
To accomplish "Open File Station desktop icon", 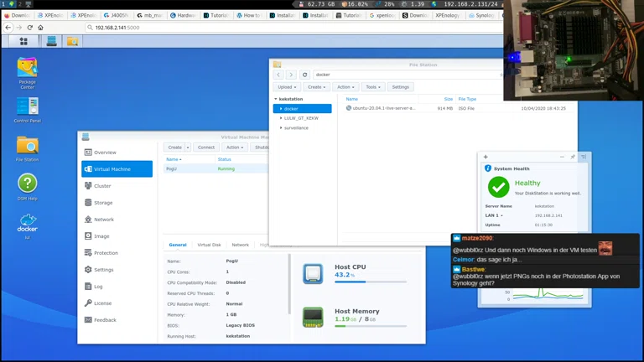I will click(27, 148).
